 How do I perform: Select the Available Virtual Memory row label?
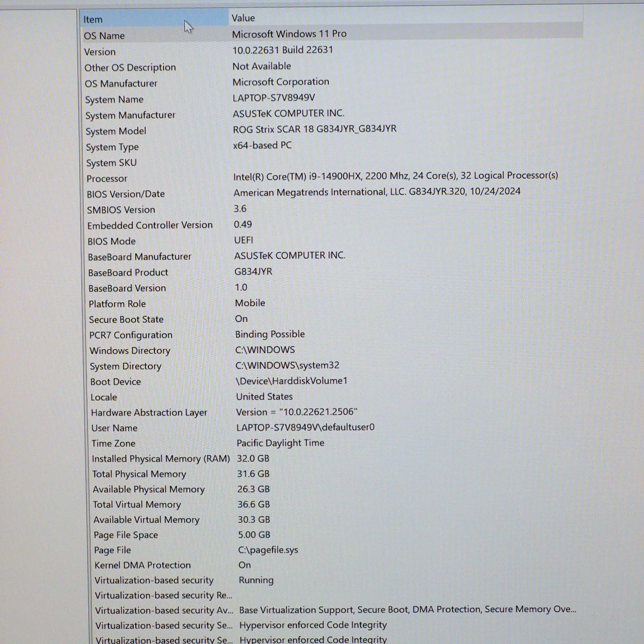pyautogui.click(x=146, y=520)
